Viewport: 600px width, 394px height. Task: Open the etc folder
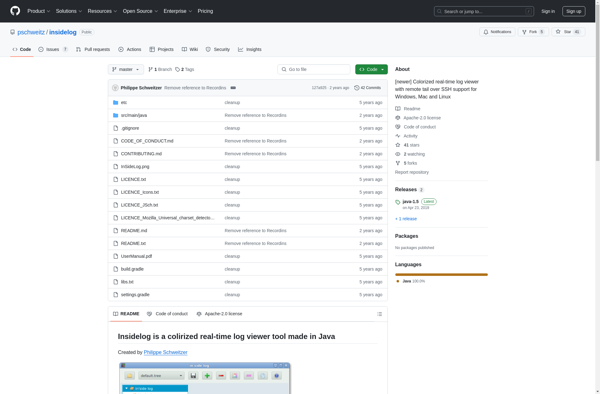[124, 103]
